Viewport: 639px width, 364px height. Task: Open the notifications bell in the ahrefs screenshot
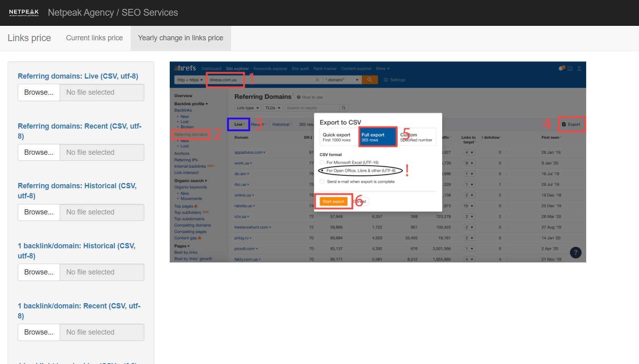pyautogui.click(x=561, y=69)
